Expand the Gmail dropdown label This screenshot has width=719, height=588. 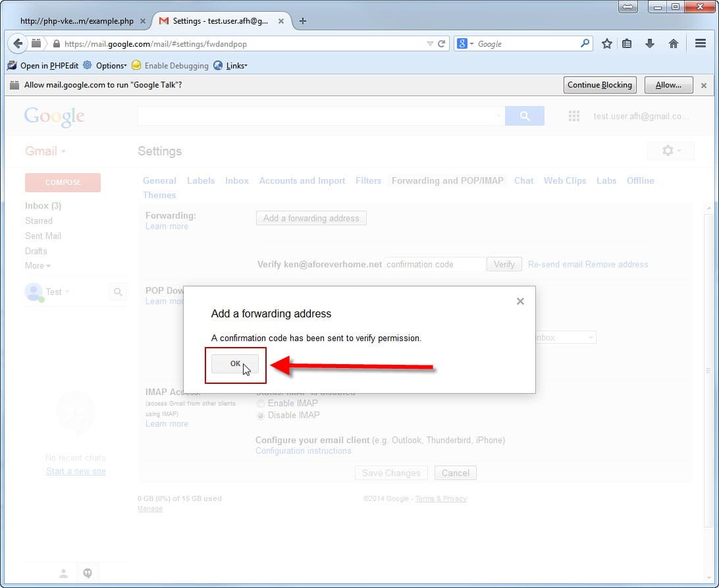coord(45,151)
